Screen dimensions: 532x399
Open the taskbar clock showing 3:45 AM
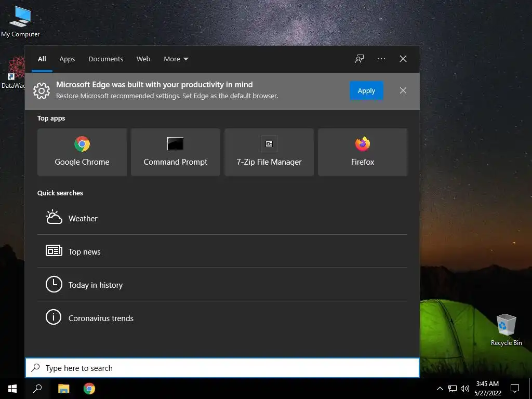point(487,389)
